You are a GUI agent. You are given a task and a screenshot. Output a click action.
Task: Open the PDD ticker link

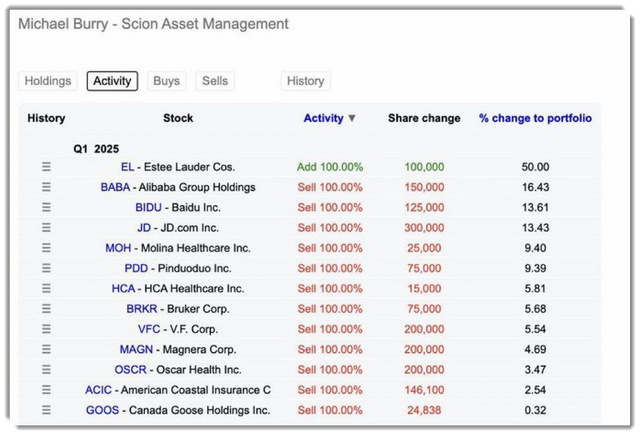(136, 268)
